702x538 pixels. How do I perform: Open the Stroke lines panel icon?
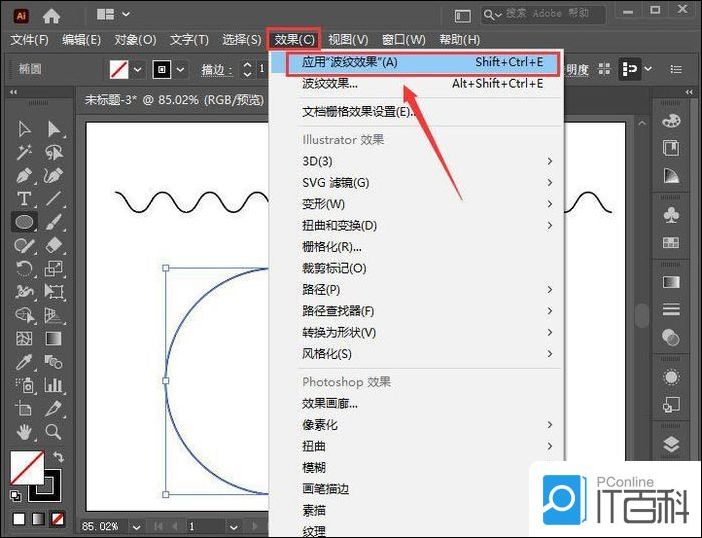click(671, 309)
